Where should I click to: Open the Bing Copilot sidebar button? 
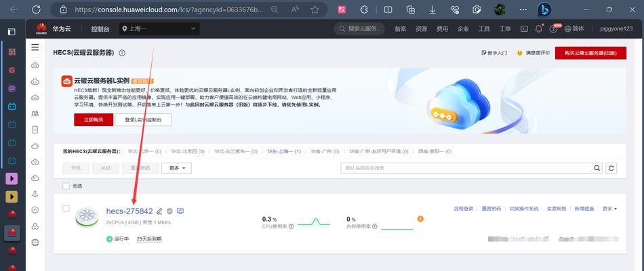pyautogui.click(x=544, y=9)
